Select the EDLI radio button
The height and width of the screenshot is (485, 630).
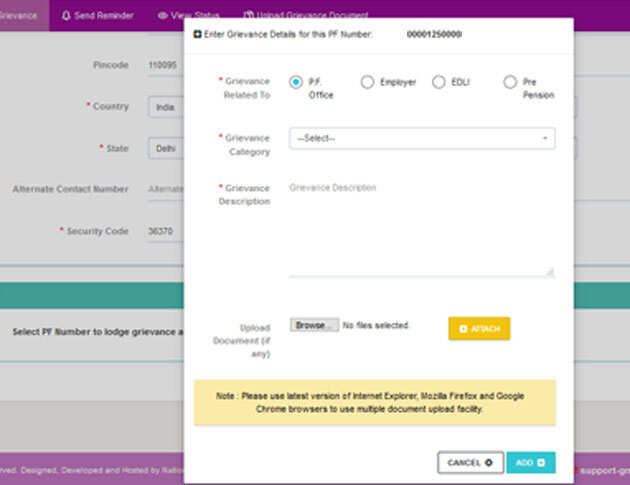[438, 82]
